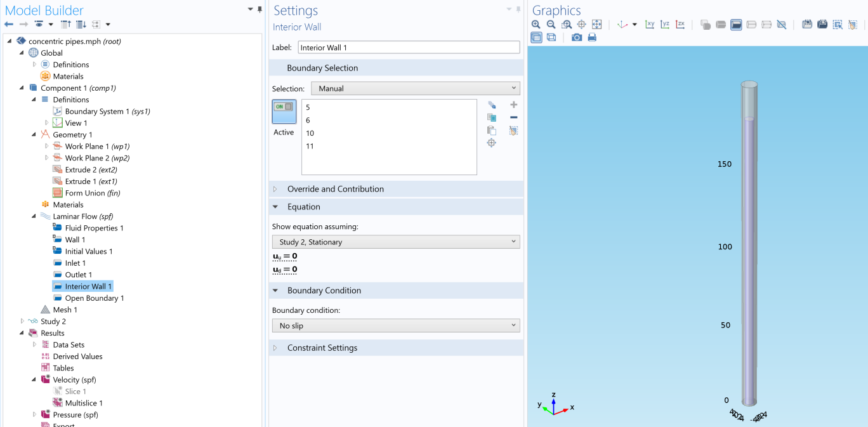Click the Paste Selection clipboard icon

[491, 131]
